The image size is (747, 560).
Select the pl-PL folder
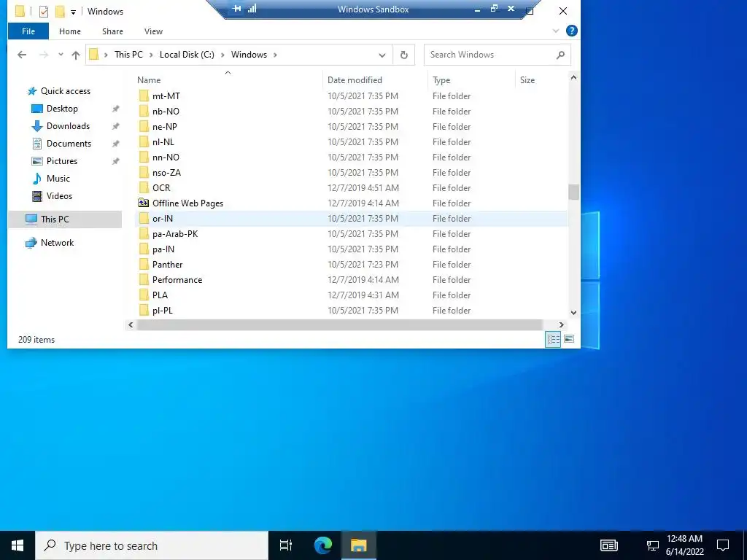point(163,311)
